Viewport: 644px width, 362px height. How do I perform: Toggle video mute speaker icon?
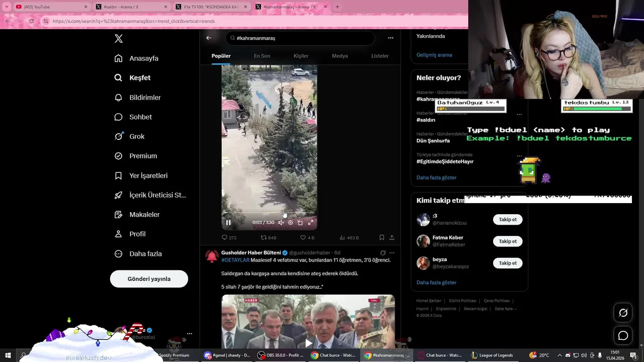[281, 223]
